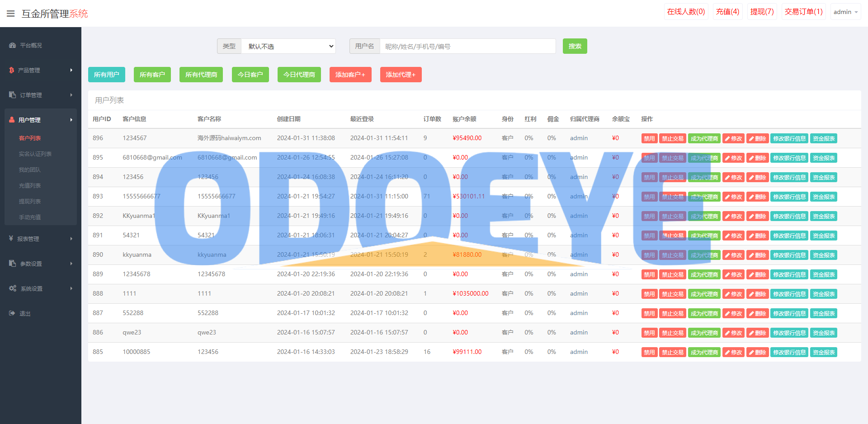Viewport: 868px width, 424px height.
Task: Expand the 报表管理 submenu arrow
Action: pyautogui.click(x=71, y=239)
